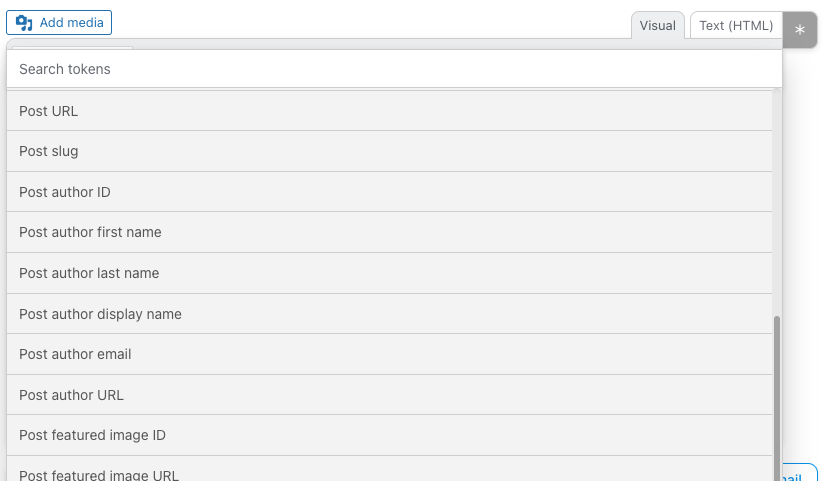
Task: Click the scrollbar track above the thumb
Action: 777,200
